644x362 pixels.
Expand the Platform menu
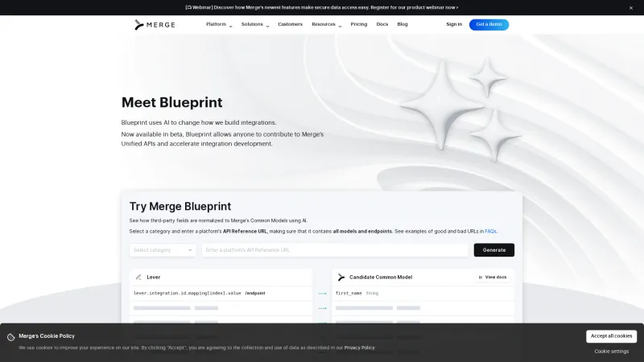[219, 25]
